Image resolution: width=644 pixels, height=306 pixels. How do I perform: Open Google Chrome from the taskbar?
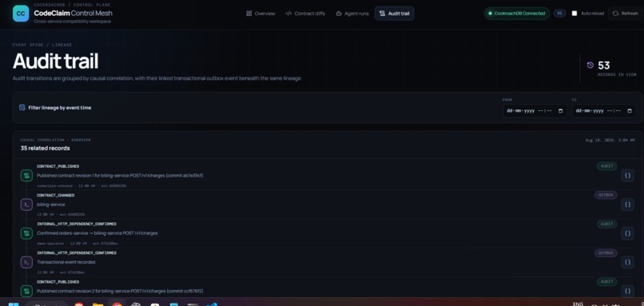point(117,304)
